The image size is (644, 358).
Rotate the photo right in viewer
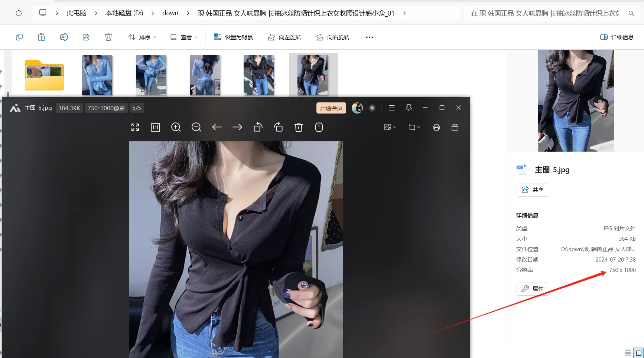(x=278, y=127)
